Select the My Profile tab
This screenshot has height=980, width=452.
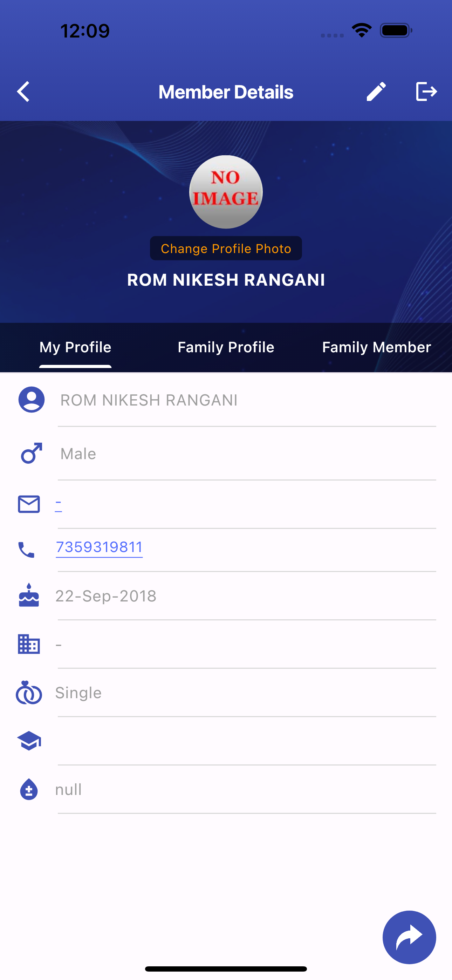pos(75,347)
